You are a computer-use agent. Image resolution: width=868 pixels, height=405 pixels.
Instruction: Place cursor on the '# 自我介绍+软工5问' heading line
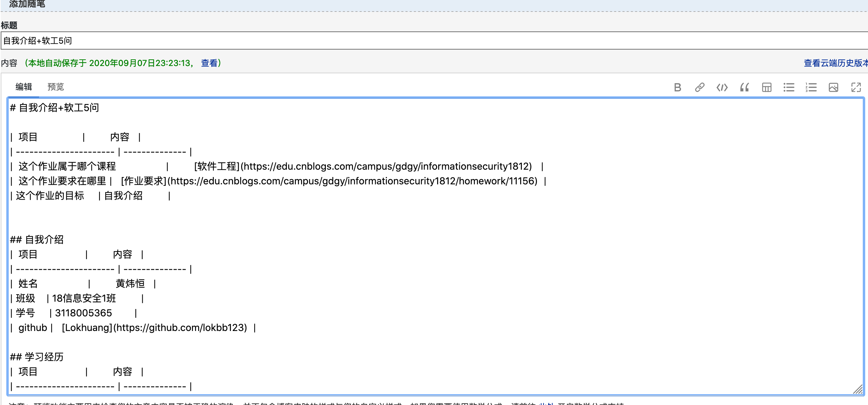(x=55, y=108)
